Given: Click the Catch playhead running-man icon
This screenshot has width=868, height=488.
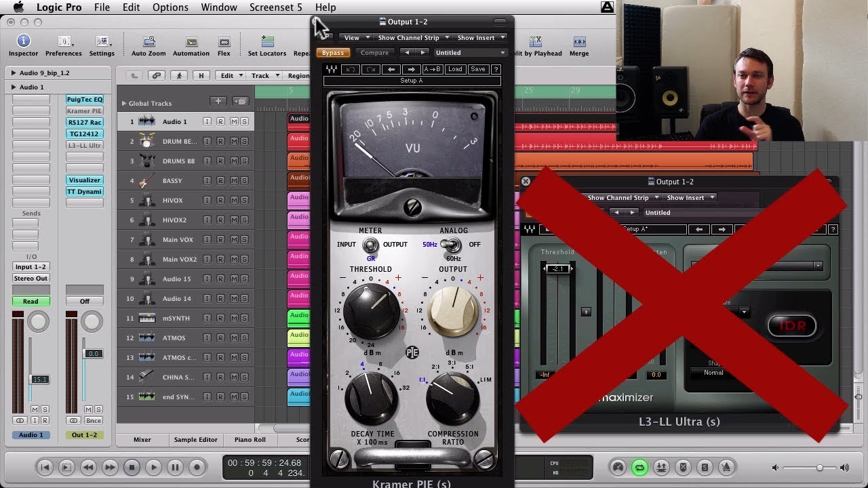Looking at the screenshot, I should click(x=179, y=75).
